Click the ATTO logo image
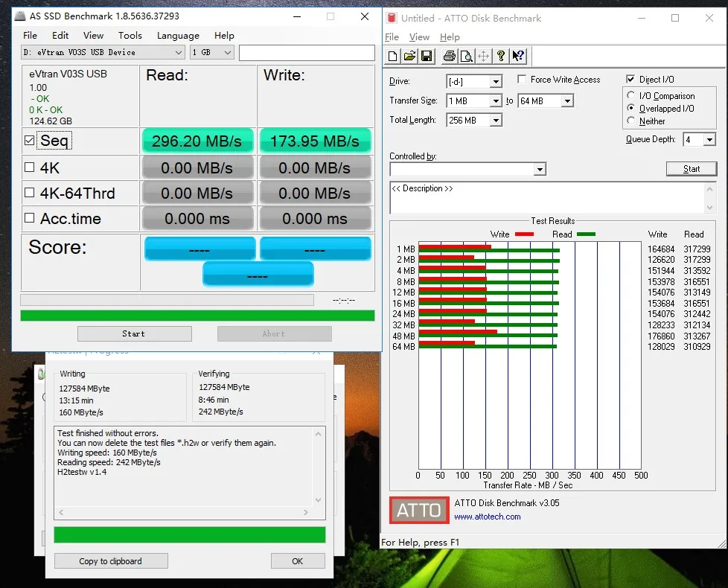728x588 pixels. pyautogui.click(x=419, y=510)
